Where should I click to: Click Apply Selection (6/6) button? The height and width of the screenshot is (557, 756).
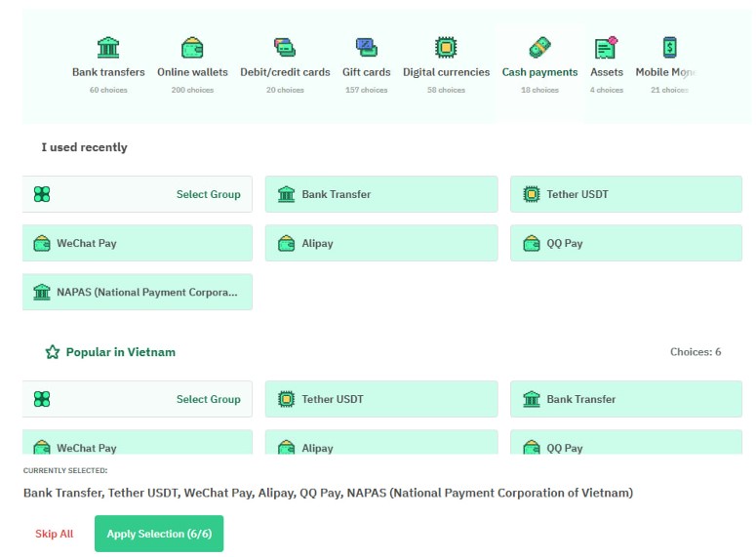point(159,534)
